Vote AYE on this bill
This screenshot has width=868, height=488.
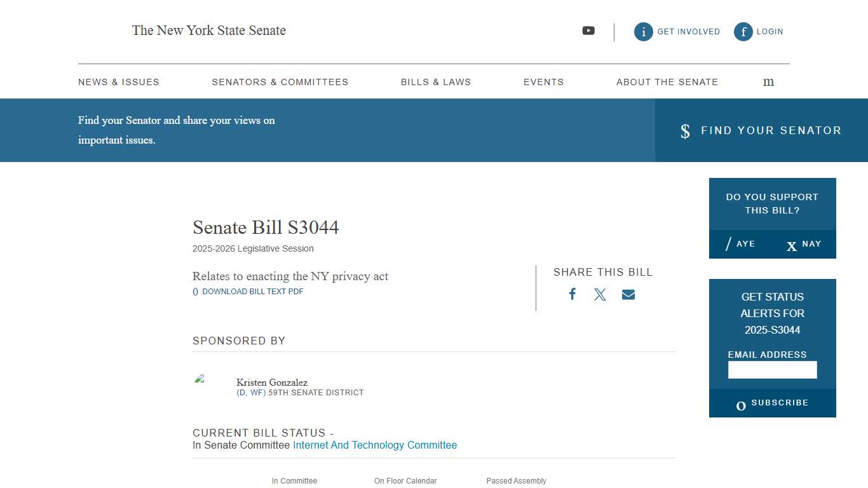pyautogui.click(x=741, y=244)
